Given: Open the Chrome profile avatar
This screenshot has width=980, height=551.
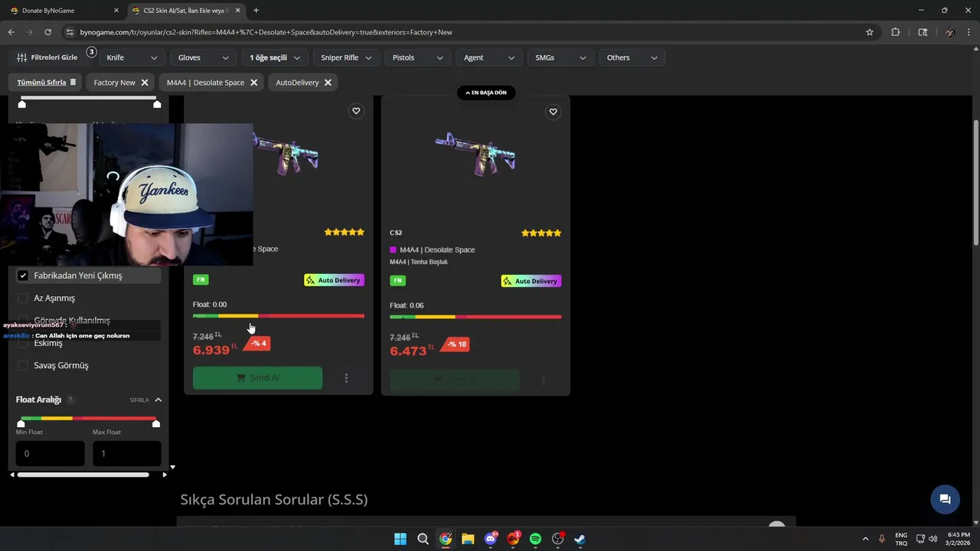Looking at the screenshot, I should click(x=949, y=32).
